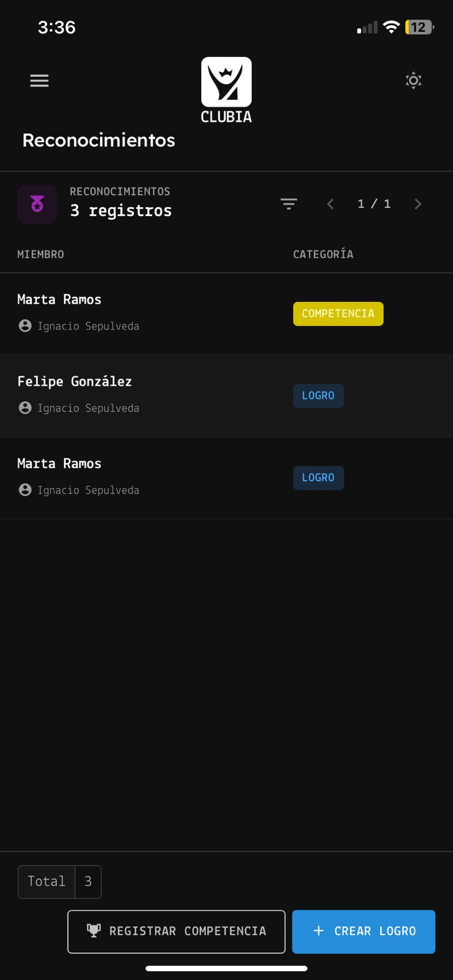Click the Categoría column header
This screenshot has width=453, height=980.
click(323, 254)
